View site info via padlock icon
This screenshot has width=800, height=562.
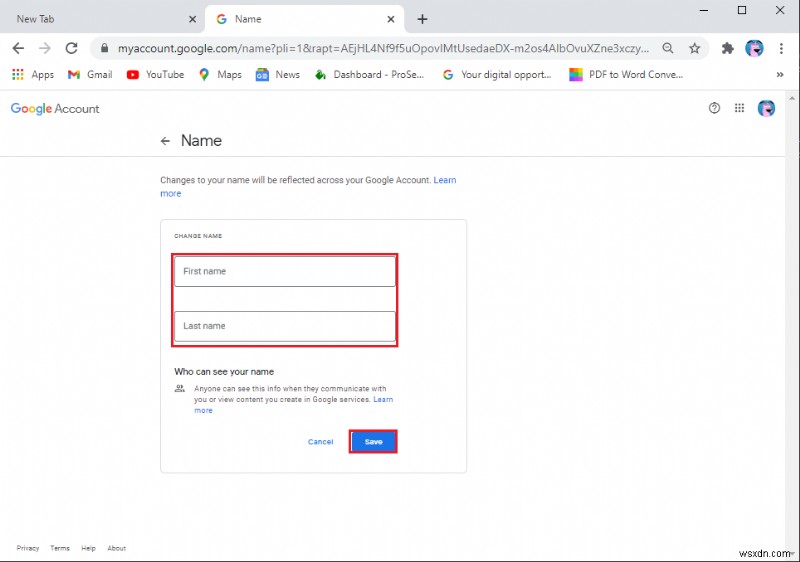[x=105, y=48]
